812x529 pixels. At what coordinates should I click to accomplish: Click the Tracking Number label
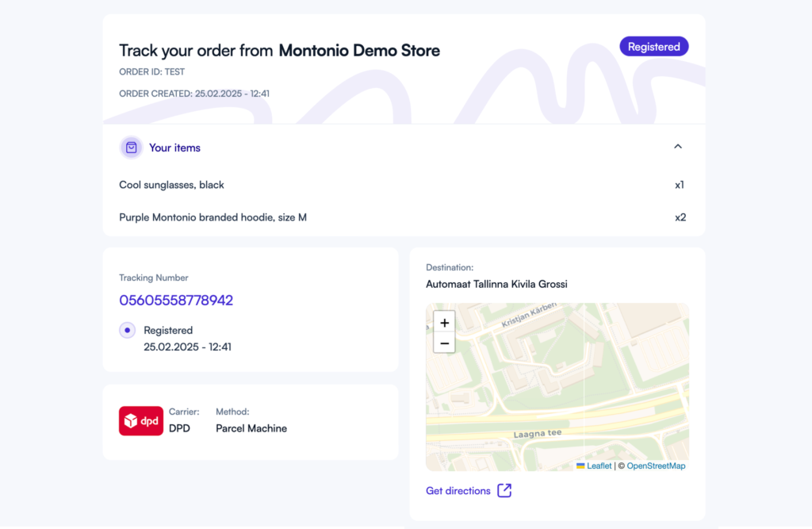click(154, 278)
